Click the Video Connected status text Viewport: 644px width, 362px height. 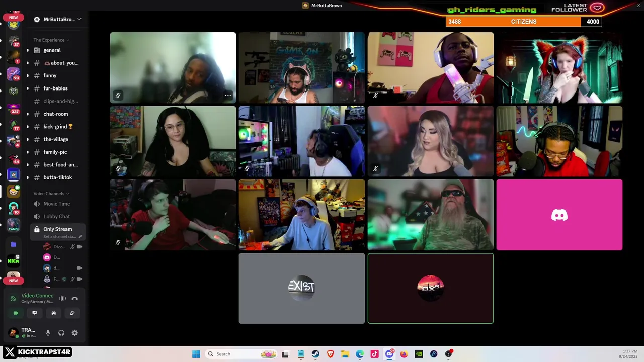click(x=37, y=296)
